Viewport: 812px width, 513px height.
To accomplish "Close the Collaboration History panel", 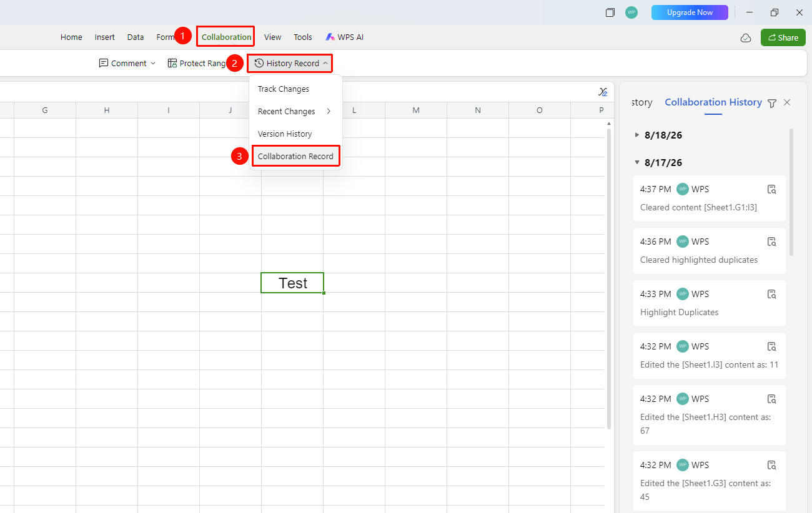I will point(787,102).
